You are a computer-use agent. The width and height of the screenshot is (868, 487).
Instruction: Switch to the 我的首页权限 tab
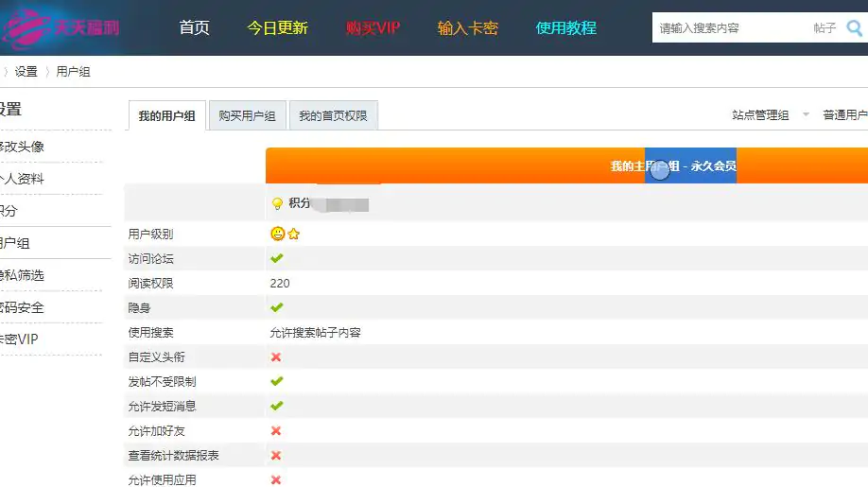(x=333, y=115)
